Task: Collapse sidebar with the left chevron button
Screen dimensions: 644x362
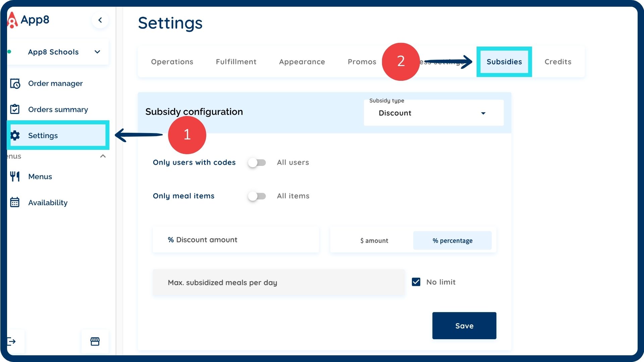Action: click(x=100, y=20)
